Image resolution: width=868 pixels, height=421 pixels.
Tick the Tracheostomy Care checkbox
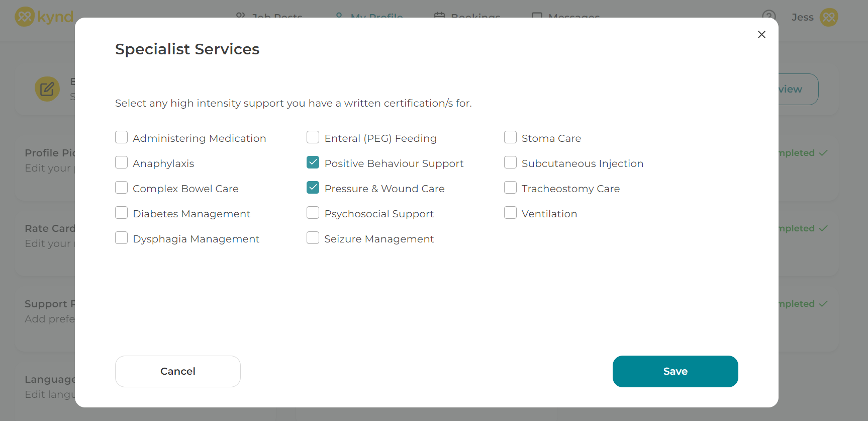510,188
